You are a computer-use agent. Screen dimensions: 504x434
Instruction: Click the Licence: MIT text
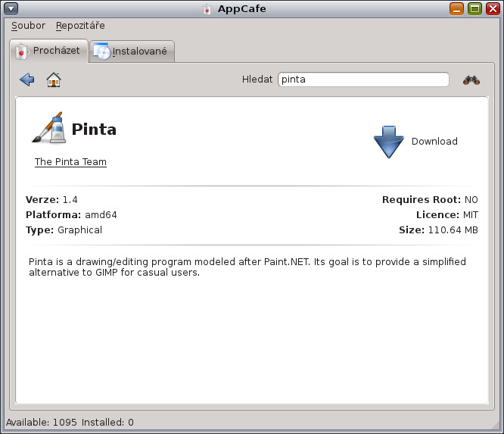pyautogui.click(x=447, y=215)
